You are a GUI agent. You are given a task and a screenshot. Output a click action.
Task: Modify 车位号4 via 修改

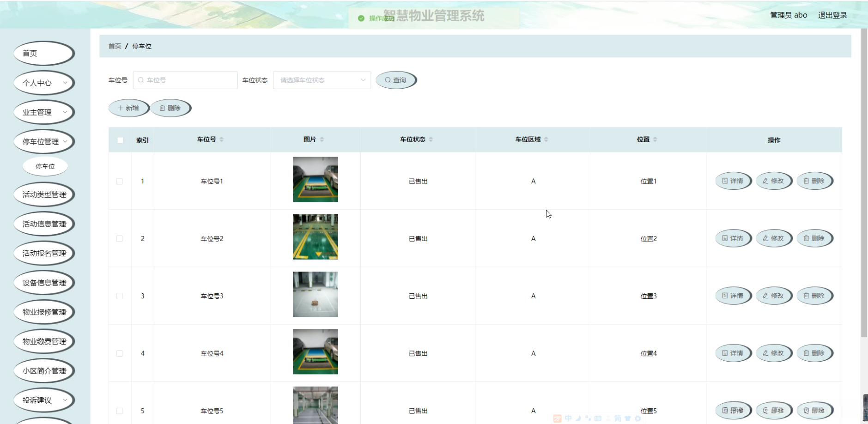[774, 353]
